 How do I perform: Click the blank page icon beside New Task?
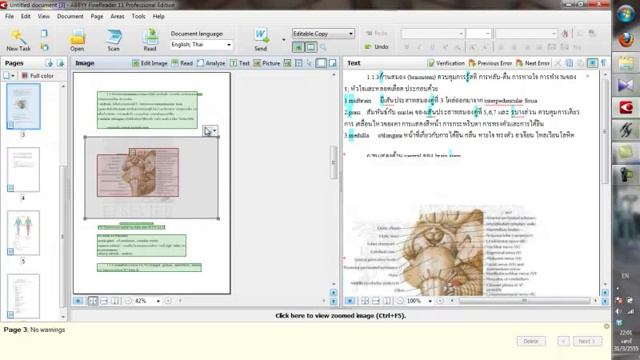tap(44, 33)
